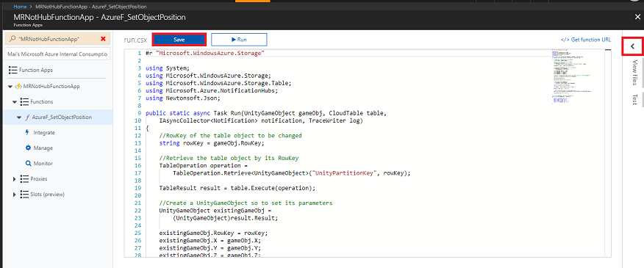Clear search with the red X icon
Screen dimensions: 644x268
(103, 39)
